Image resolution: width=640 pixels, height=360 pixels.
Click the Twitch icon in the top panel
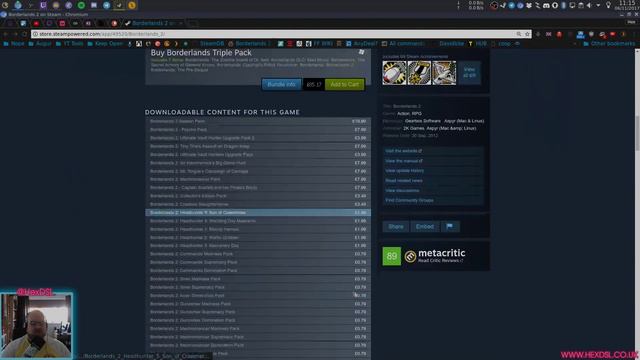[x=43, y=5]
